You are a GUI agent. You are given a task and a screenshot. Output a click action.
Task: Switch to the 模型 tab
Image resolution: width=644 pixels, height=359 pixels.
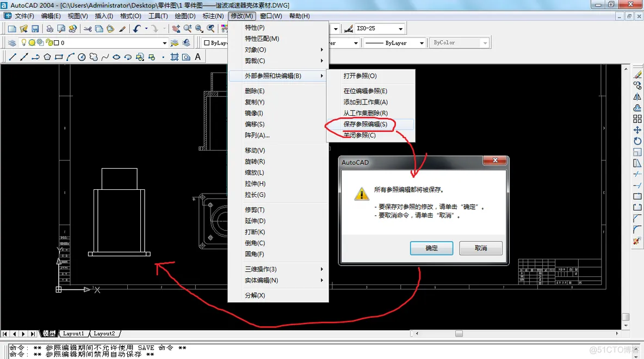(49, 334)
